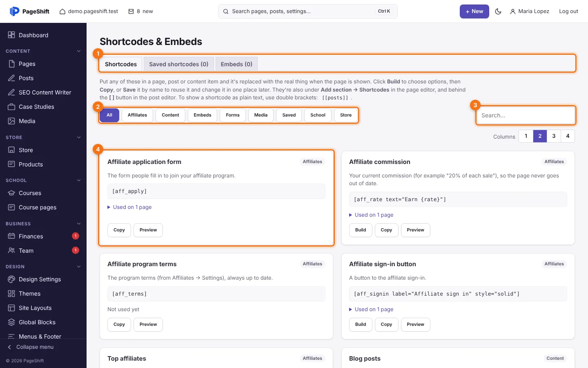The height and width of the screenshot is (368, 588).
Task: Expand 'Used on 1 page' under Affiliate application form
Action: 129,207
